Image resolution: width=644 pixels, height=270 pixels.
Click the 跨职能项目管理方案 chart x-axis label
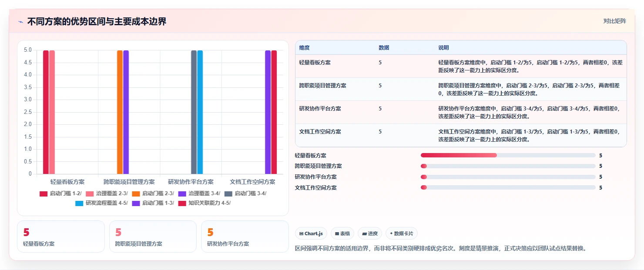129,182
